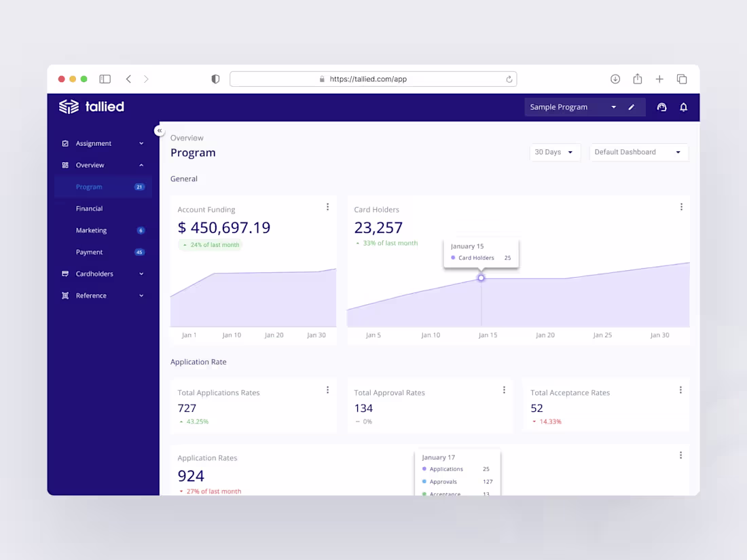Open the Payment section
Image resolution: width=747 pixels, height=560 pixels.
[89, 252]
